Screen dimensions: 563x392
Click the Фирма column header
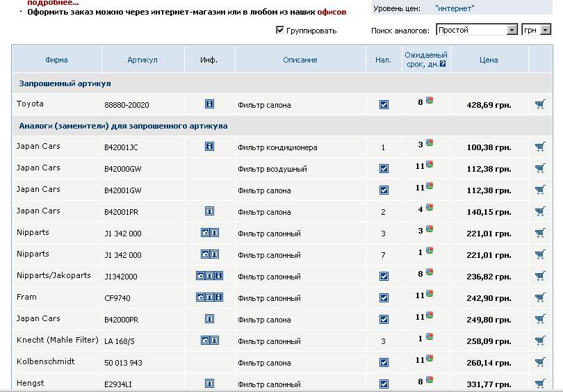tap(56, 60)
